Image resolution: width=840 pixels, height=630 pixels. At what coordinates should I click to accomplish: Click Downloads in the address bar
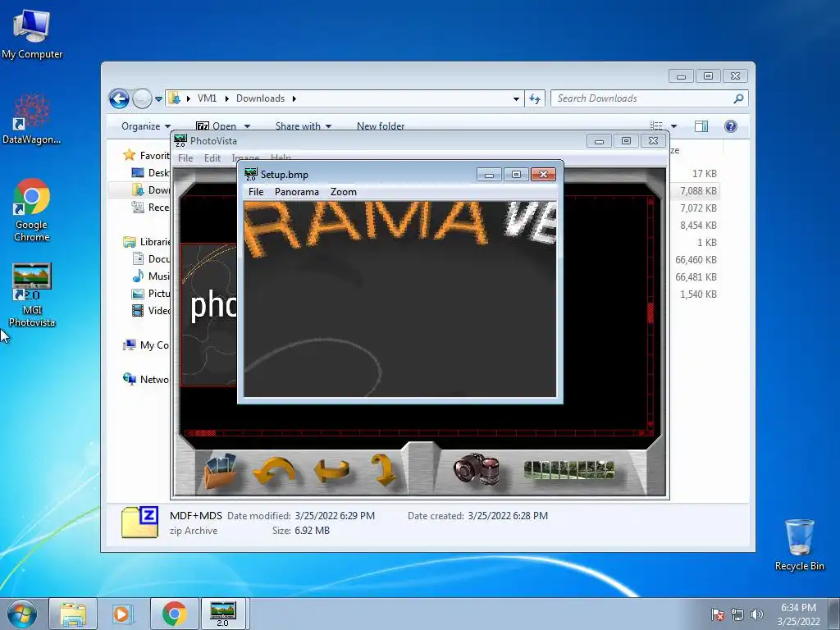tap(260, 98)
